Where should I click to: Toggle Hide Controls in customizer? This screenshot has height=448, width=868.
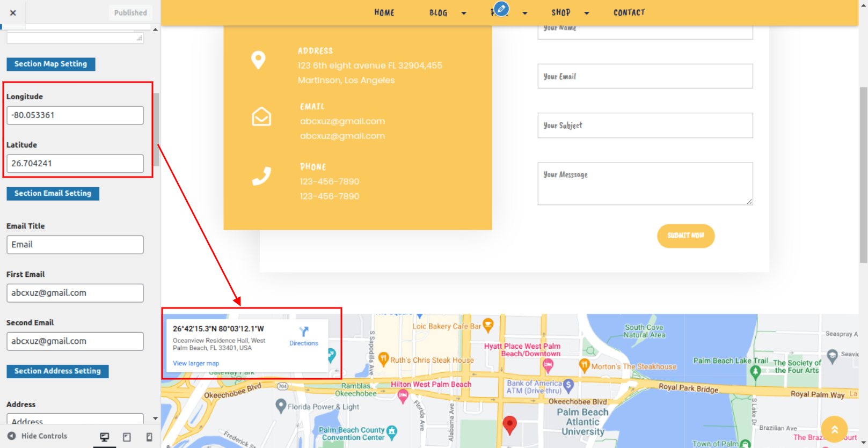click(x=38, y=436)
